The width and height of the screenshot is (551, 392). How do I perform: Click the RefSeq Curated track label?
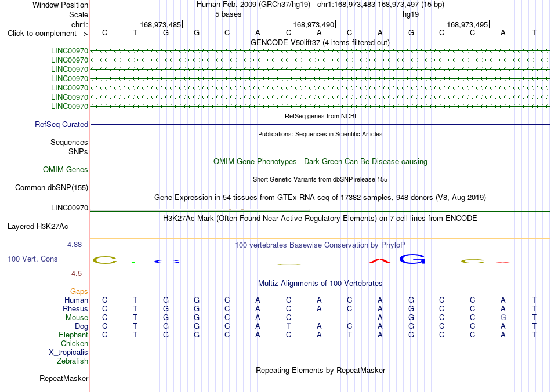(x=61, y=124)
